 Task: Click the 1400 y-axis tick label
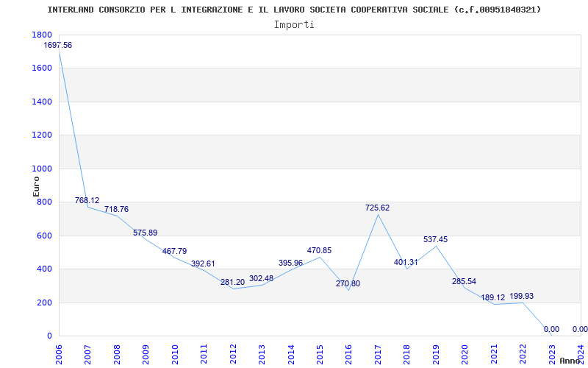click(x=41, y=102)
